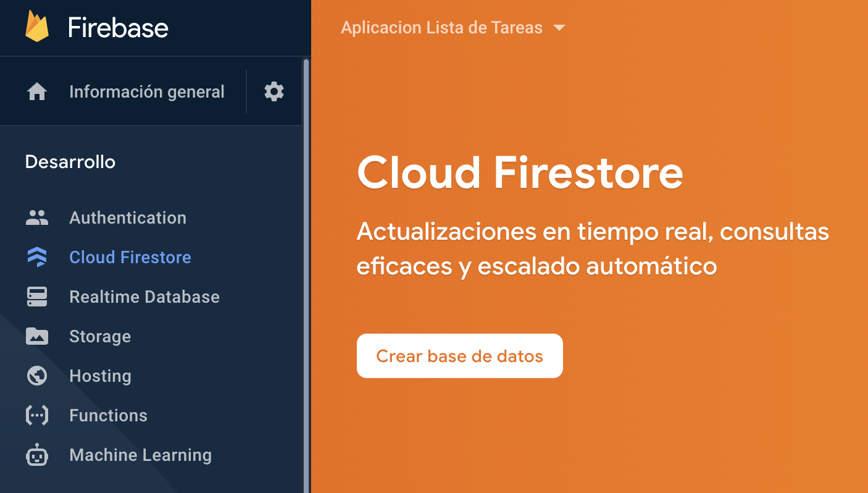
Task: Click the Firebase wordmark text
Action: pyautogui.click(x=118, y=28)
